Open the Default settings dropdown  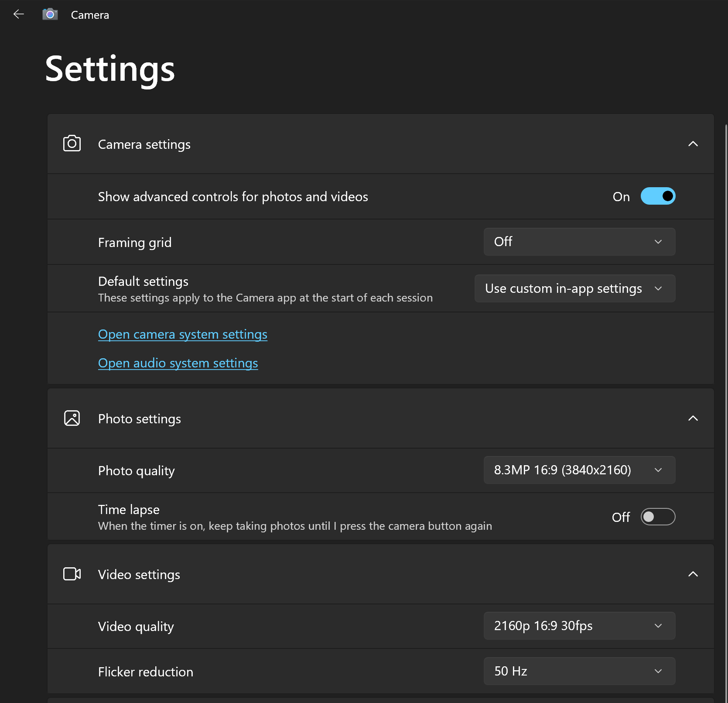pos(574,288)
